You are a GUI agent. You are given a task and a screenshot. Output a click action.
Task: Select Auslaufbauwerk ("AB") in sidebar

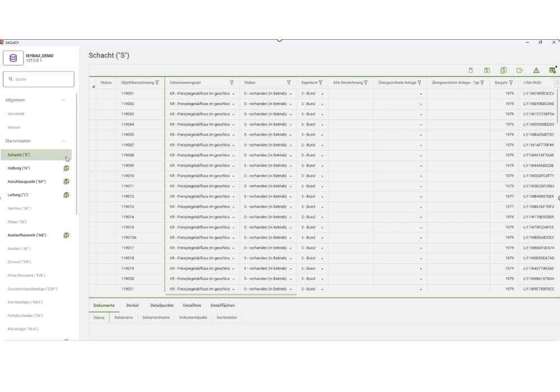pyautogui.click(x=27, y=235)
